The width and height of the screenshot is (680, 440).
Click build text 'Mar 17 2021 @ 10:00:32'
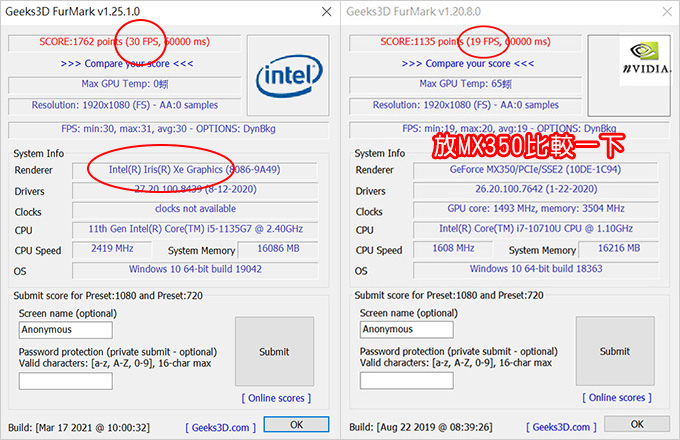93,428
